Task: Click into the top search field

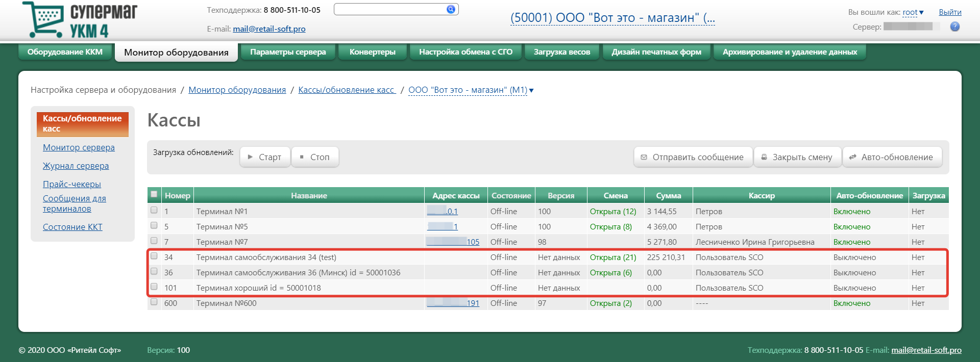Action: [x=390, y=9]
